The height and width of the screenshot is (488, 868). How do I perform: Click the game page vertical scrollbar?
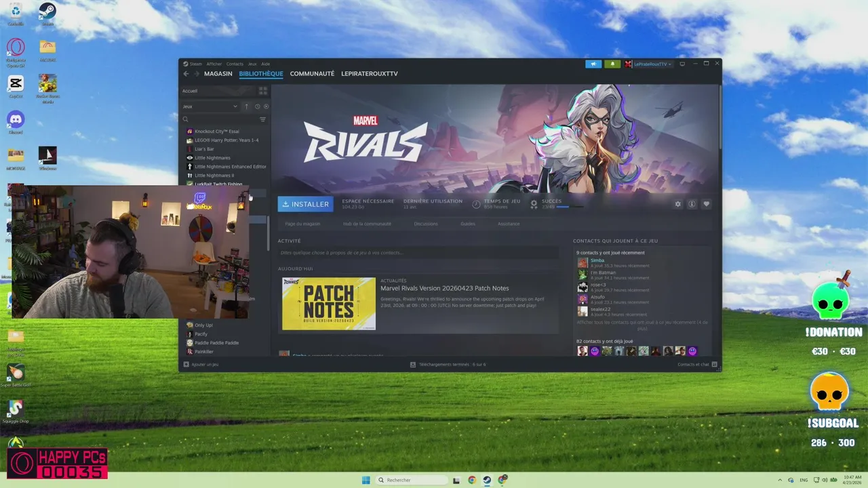[x=719, y=115]
